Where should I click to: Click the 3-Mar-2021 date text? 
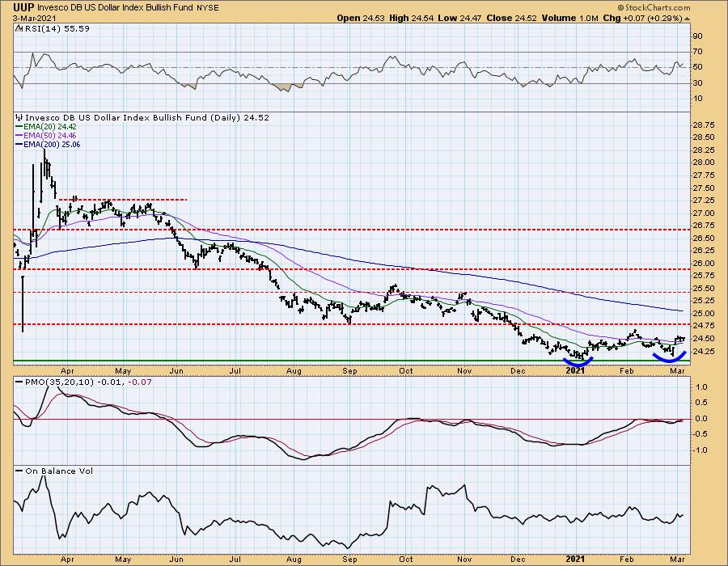coord(35,18)
